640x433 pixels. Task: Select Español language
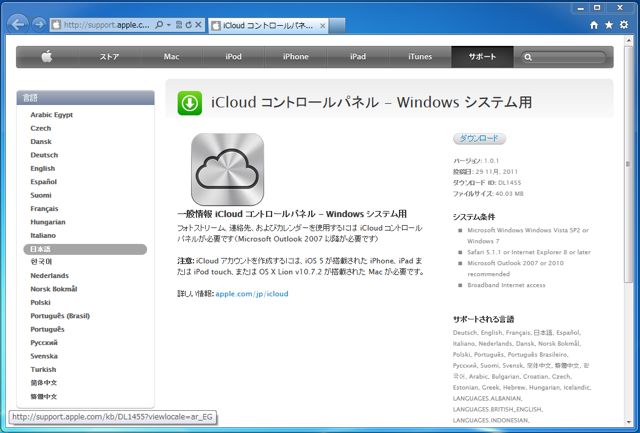pyautogui.click(x=43, y=182)
